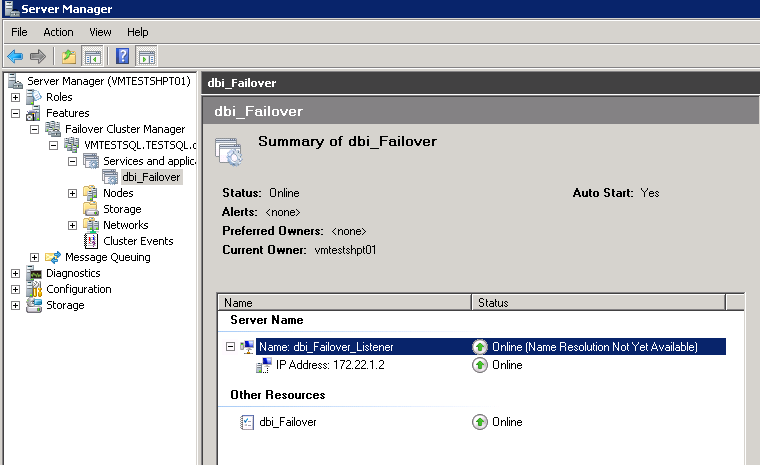
Task: Select Cluster Events in the tree
Action: click(138, 241)
